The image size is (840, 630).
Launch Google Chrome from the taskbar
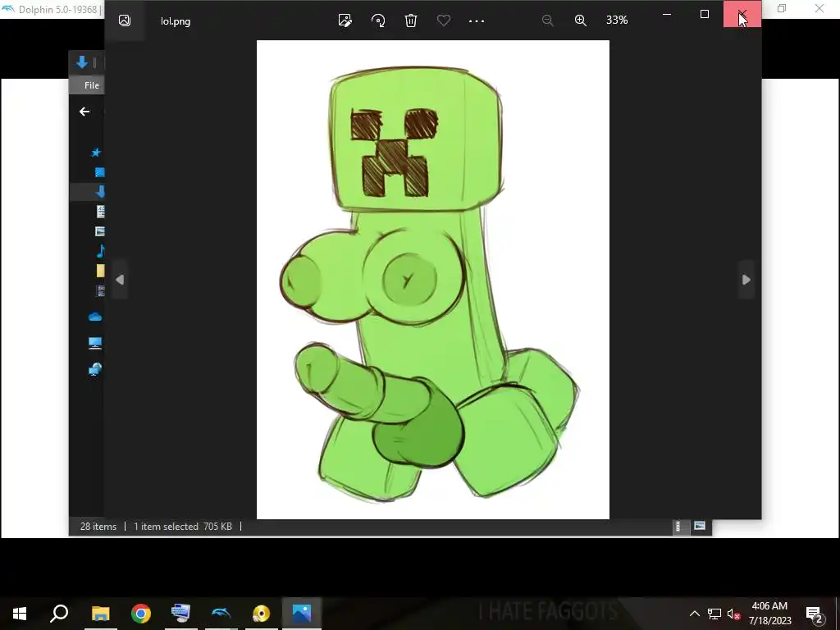[141, 614]
